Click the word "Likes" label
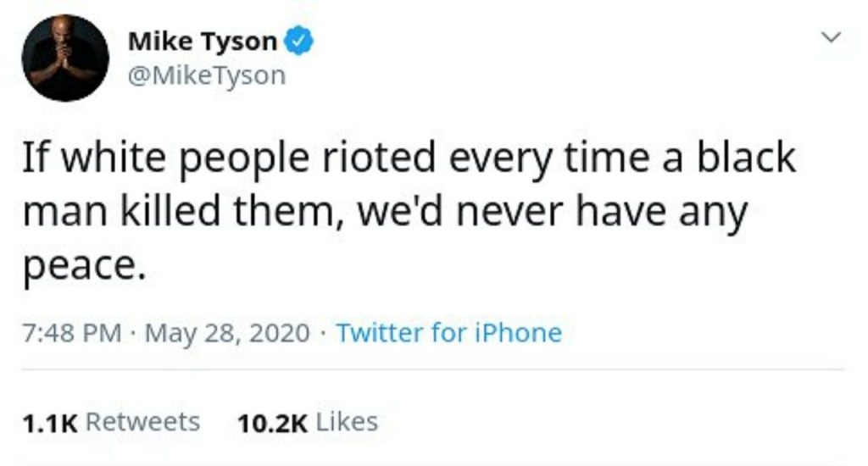 click(347, 422)
